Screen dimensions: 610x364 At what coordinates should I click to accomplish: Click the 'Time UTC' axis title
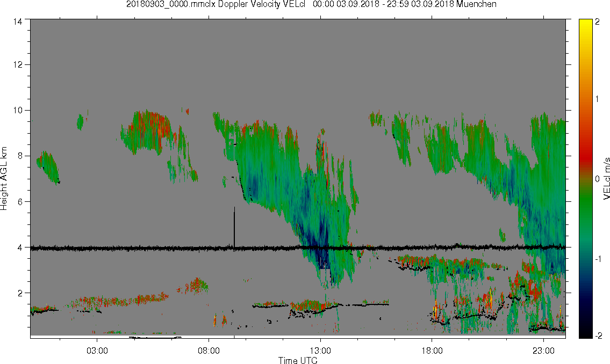(x=298, y=360)
